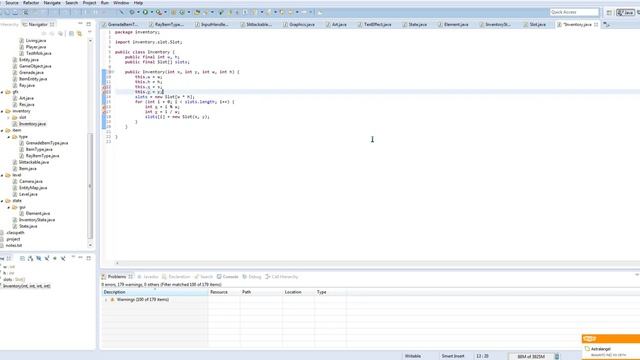Close the Inventory.java editor tab
The width and height of the screenshot is (640, 360).
coord(596,24)
